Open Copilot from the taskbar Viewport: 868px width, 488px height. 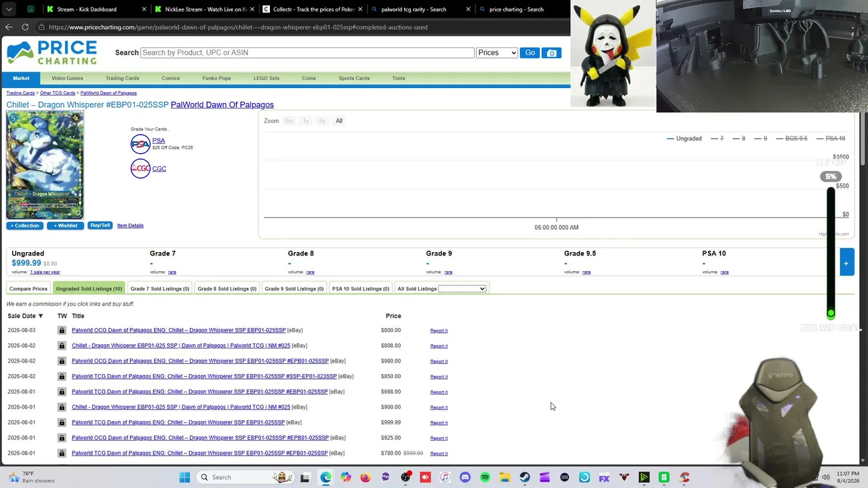click(346, 477)
